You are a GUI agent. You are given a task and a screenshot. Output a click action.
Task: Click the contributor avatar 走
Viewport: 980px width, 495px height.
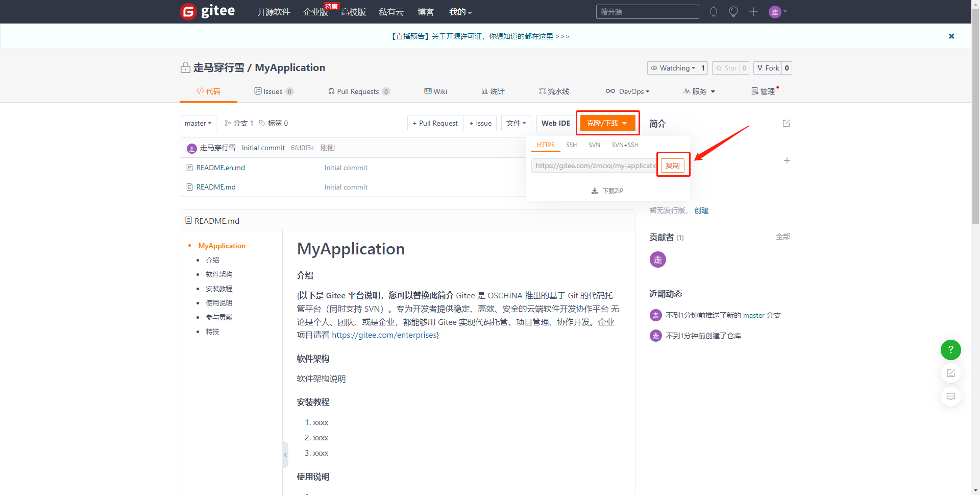pos(657,260)
